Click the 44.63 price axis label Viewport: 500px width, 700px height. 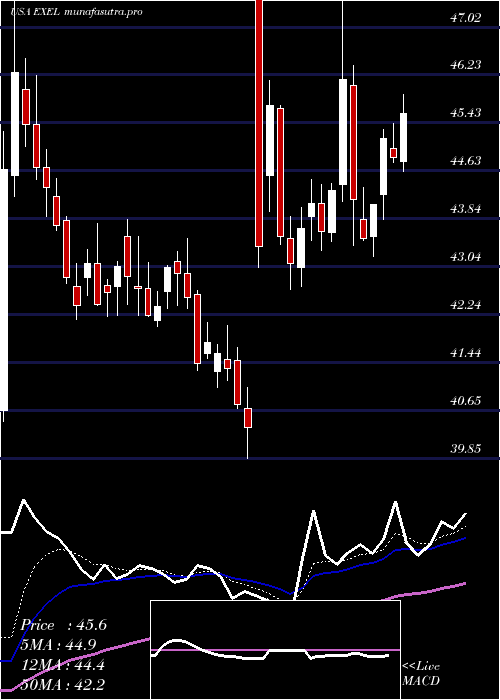(466, 161)
